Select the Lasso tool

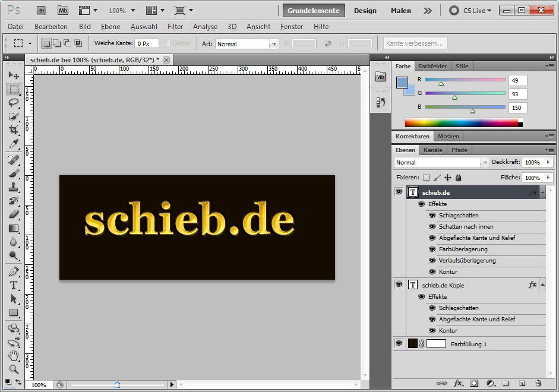point(14,103)
